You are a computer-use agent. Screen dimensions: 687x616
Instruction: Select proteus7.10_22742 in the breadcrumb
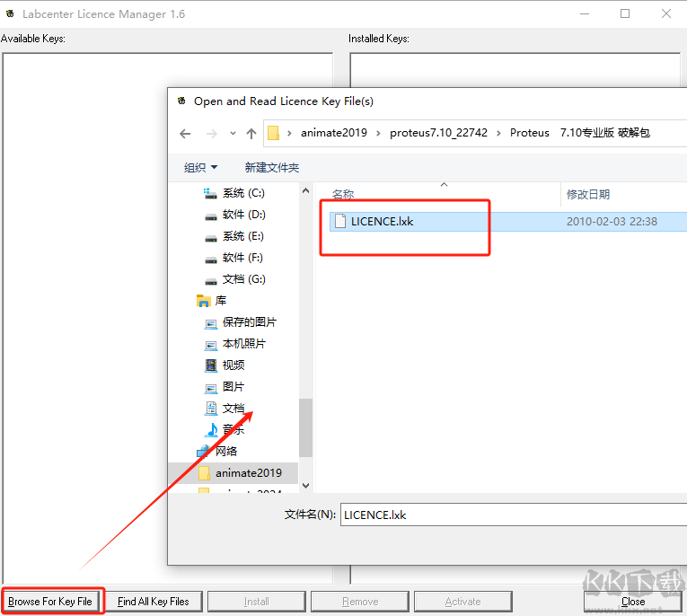tap(438, 133)
